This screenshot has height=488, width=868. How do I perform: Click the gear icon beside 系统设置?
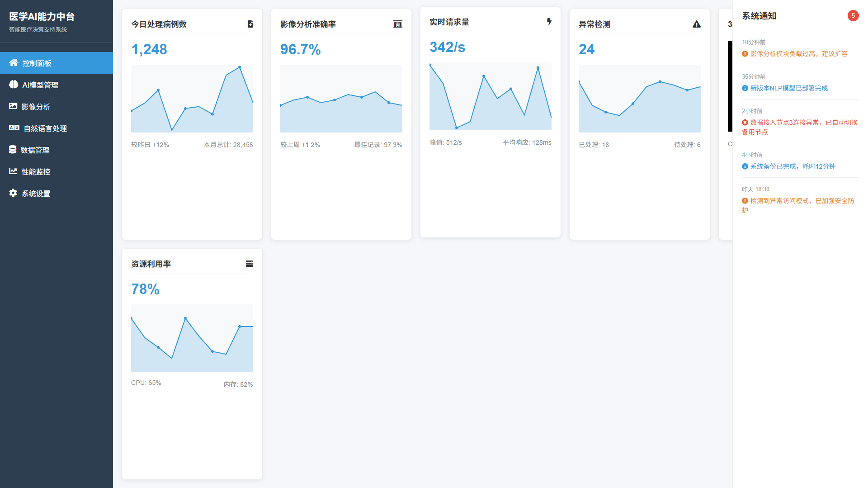coord(13,193)
